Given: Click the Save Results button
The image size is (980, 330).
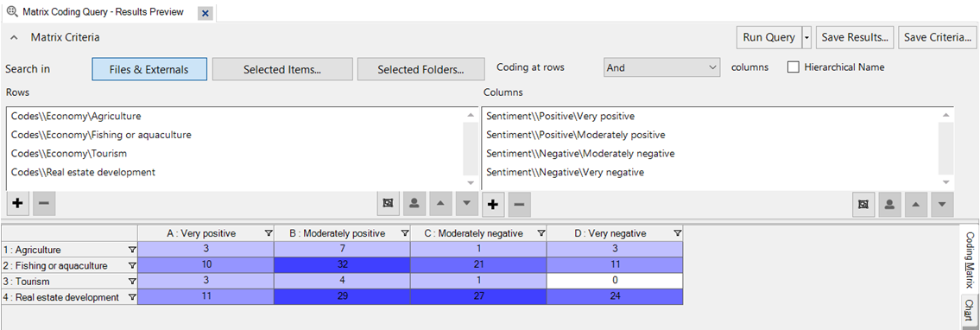Looking at the screenshot, I should point(855,37).
